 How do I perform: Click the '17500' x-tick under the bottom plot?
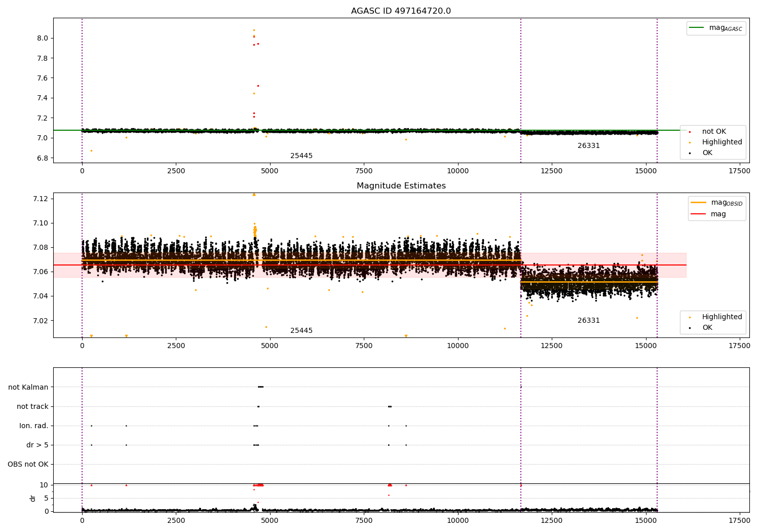[739, 520]
